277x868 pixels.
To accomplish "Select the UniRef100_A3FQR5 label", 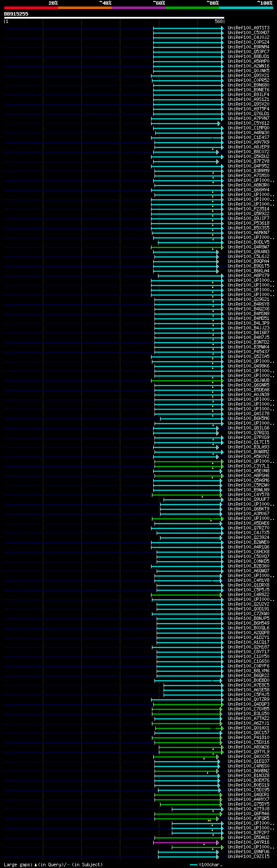I will click(248, 818).
